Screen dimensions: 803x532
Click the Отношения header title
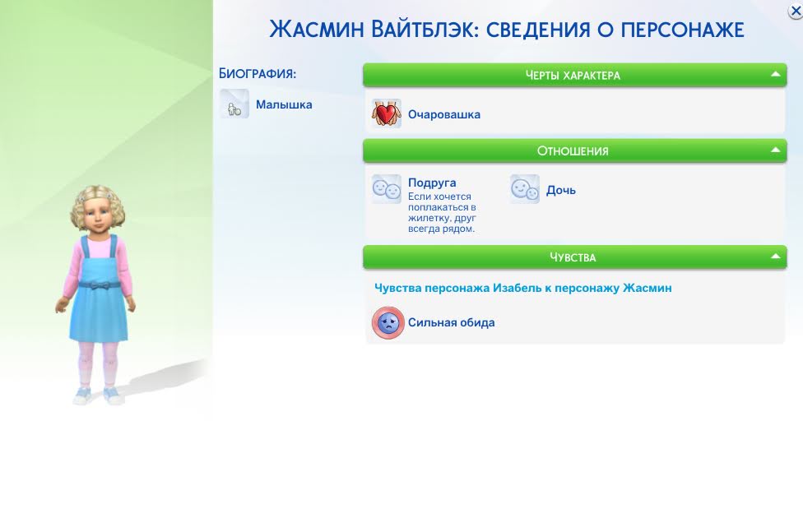click(x=573, y=151)
